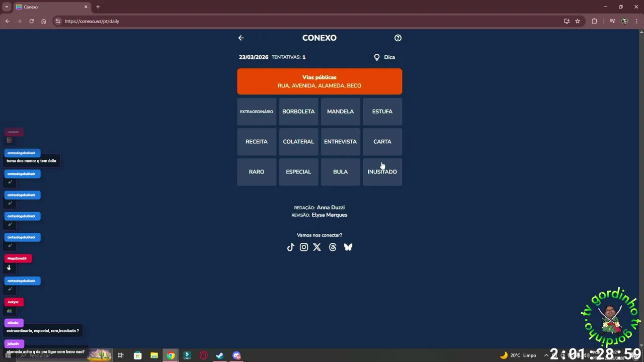Select the RECEITA word tile
Viewport: 644px width, 362px height.
click(x=257, y=142)
